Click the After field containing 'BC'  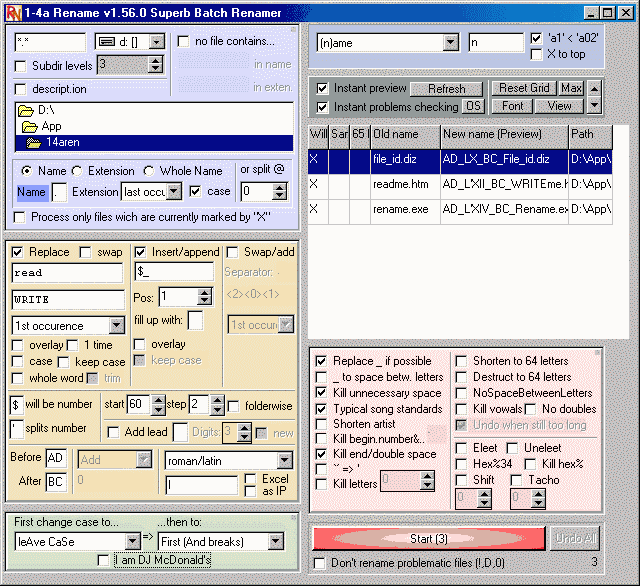click(x=56, y=482)
